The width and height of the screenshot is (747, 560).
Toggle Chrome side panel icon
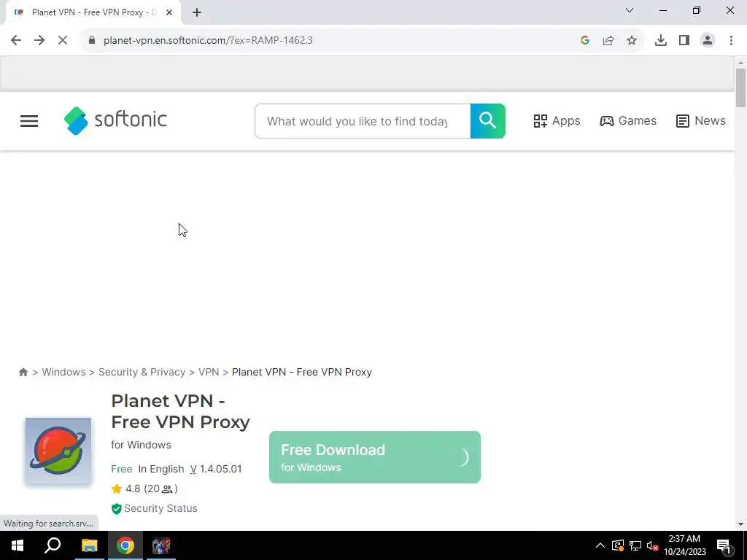(684, 41)
